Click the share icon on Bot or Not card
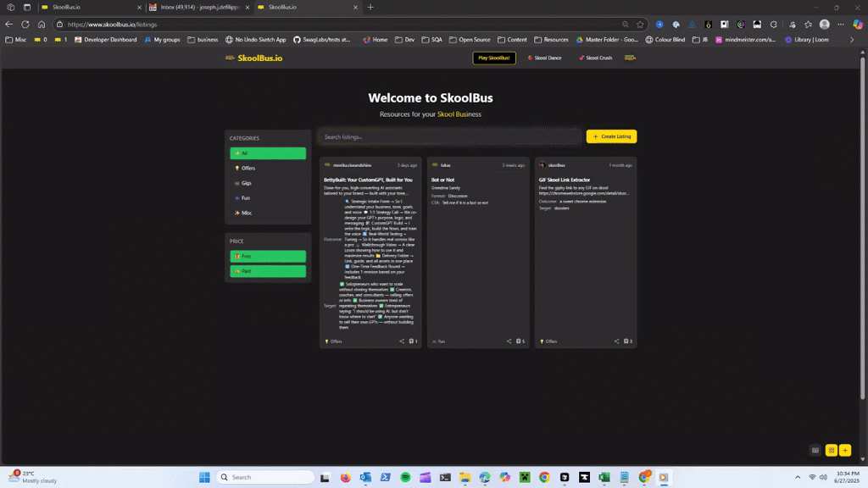 point(509,341)
